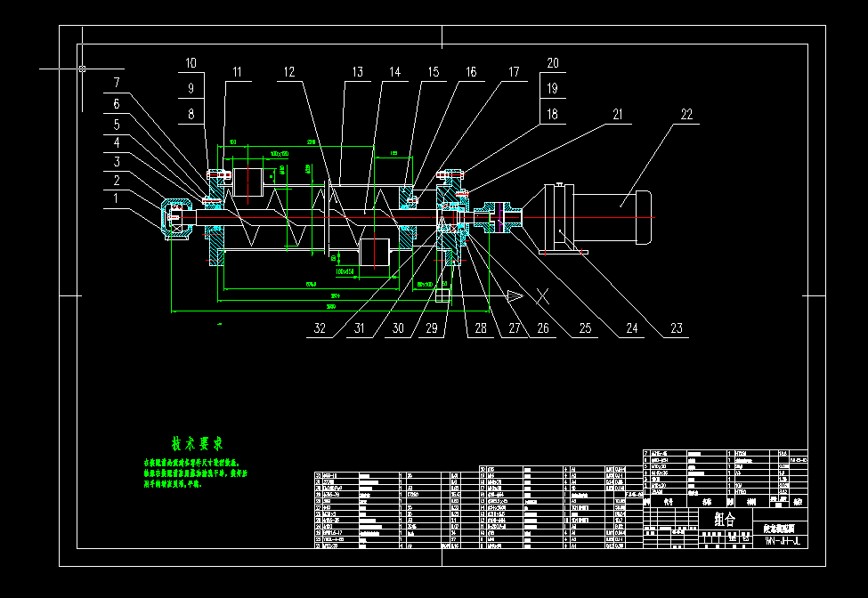Click callout number 14 above the assembly

tap(394, 72)
